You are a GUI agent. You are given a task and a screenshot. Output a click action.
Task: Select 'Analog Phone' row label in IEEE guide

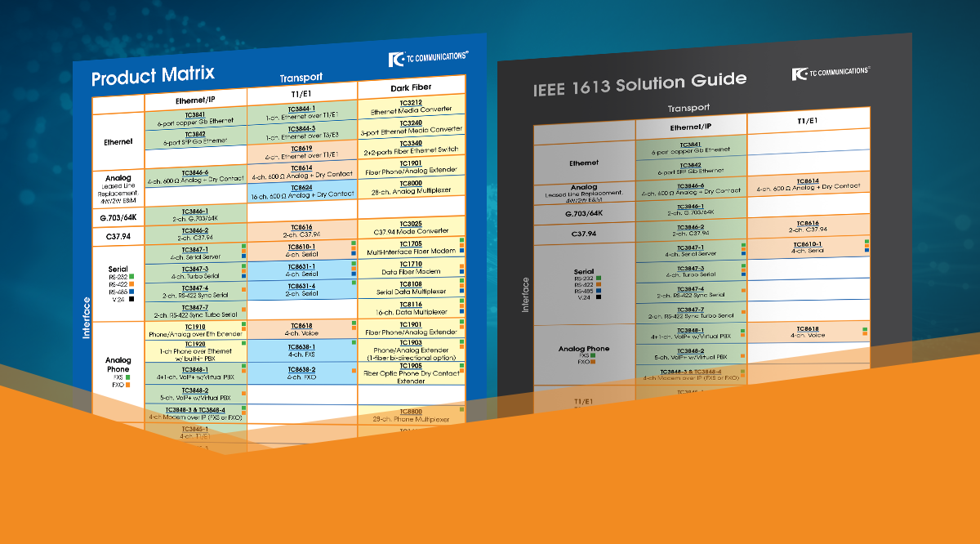pos(584,349)
